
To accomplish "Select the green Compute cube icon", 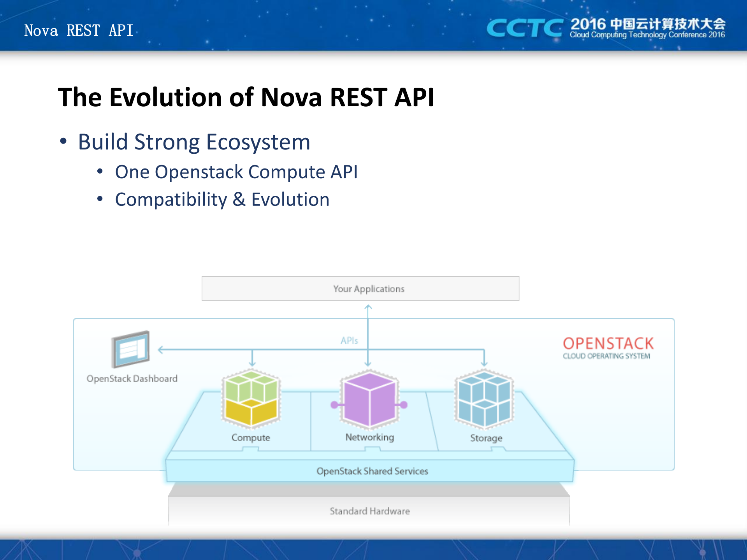I will (x=251, y=398).
